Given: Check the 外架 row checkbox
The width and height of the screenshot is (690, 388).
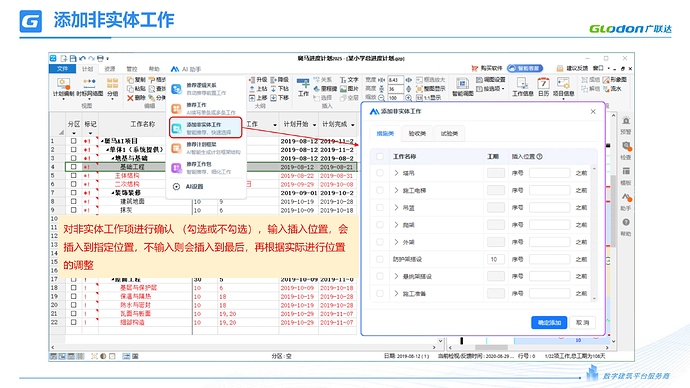Looking at the screenshot, I should click(x=379, y=242).
